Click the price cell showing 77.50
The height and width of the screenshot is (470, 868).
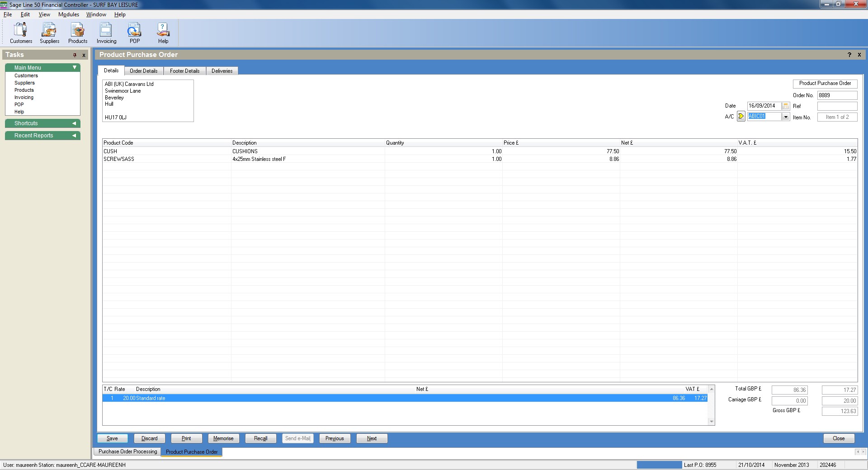(561, 151)
